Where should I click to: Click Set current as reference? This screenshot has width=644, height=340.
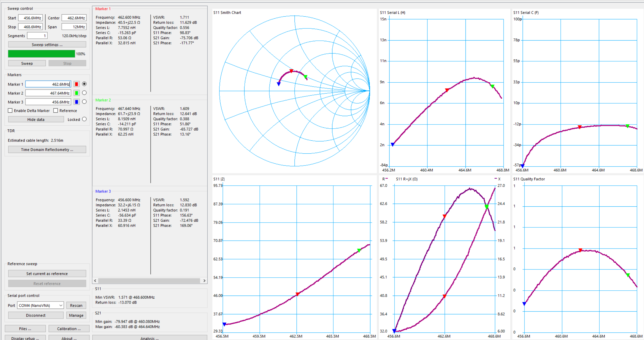pyautogui.click(x=47, y=274)
